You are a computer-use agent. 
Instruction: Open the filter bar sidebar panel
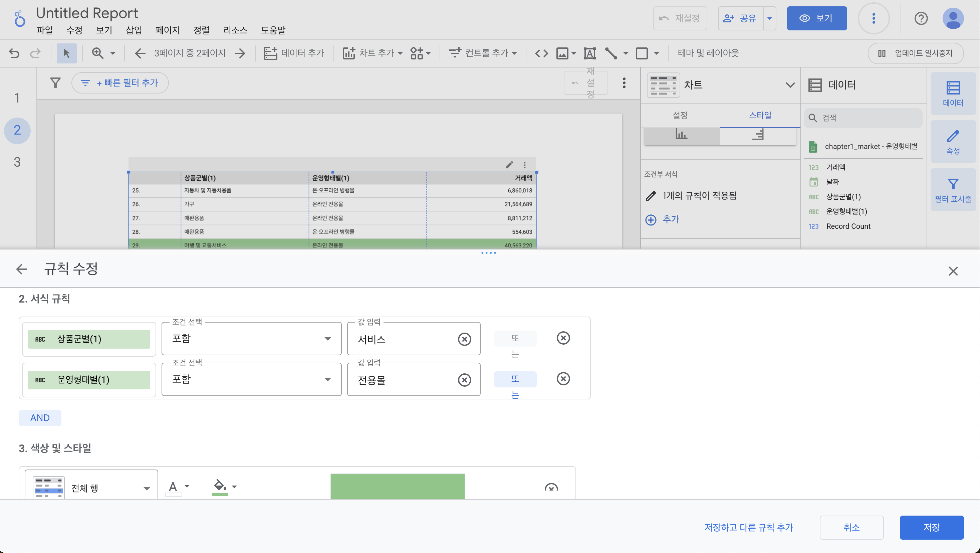tap(953, 190)
